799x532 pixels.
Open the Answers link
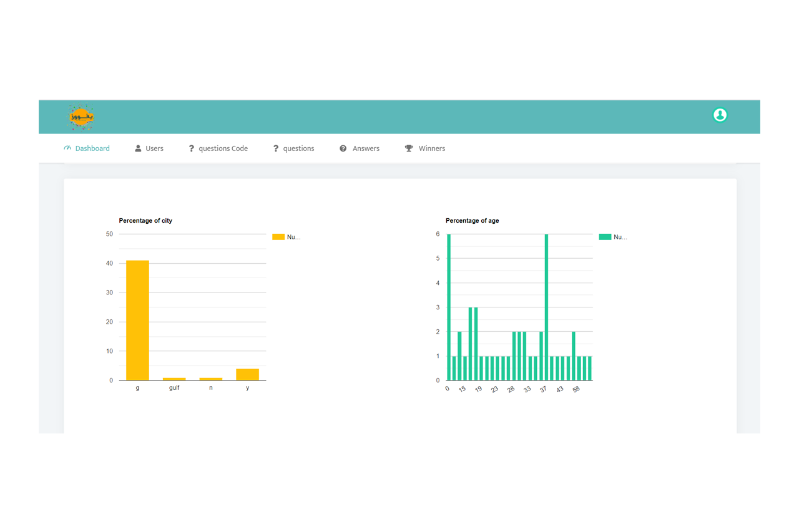[366, 148]
